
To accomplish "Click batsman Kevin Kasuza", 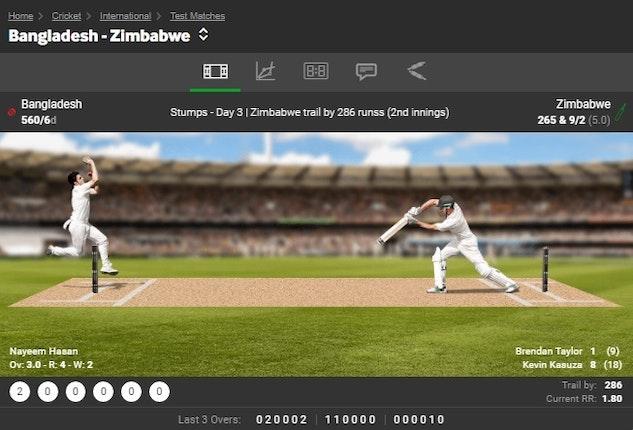I will 552,365.
